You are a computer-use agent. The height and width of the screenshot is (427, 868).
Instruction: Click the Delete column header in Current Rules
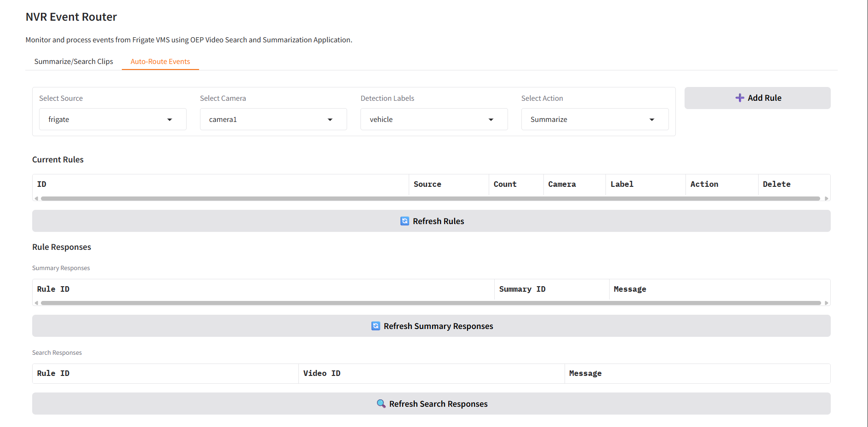777,185
